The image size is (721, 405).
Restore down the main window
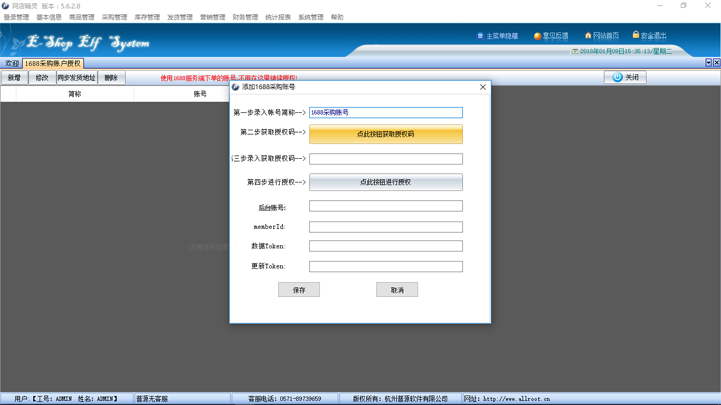tap(684, 6)
